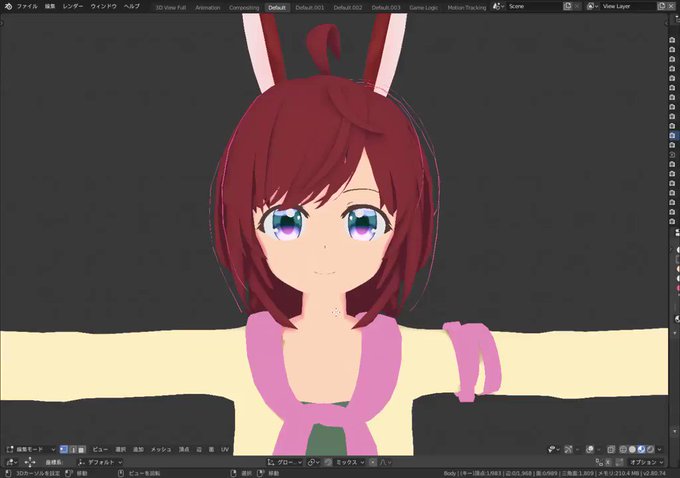Open the shading options dropdown arrow
The width and height of the screenshot is (680, 478).
coord(660,449)
